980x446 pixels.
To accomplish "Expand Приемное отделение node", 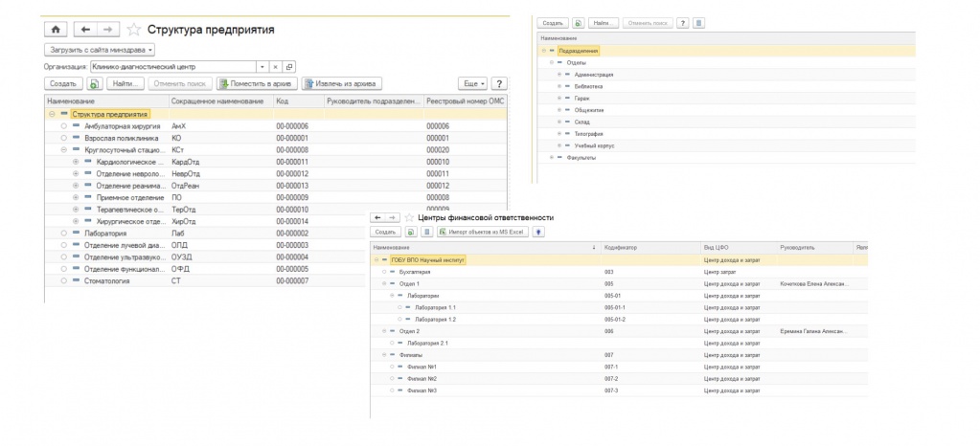I will [x=76, y=197].
